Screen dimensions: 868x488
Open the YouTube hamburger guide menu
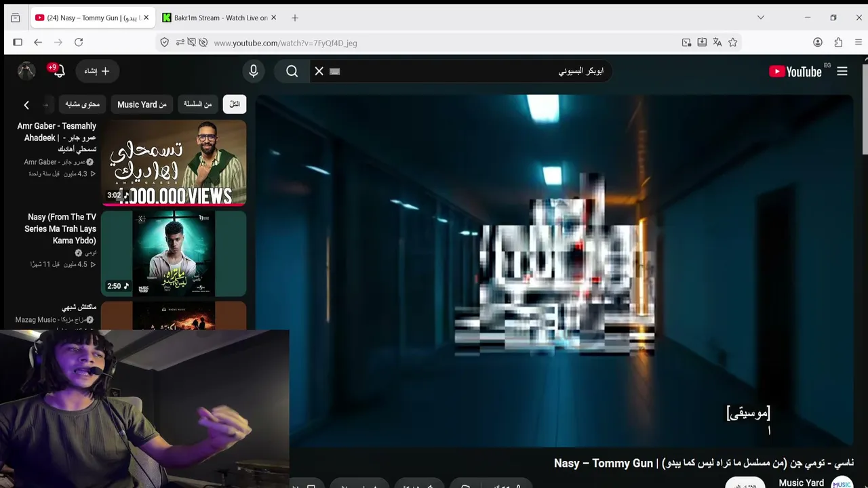coord(842,71)
